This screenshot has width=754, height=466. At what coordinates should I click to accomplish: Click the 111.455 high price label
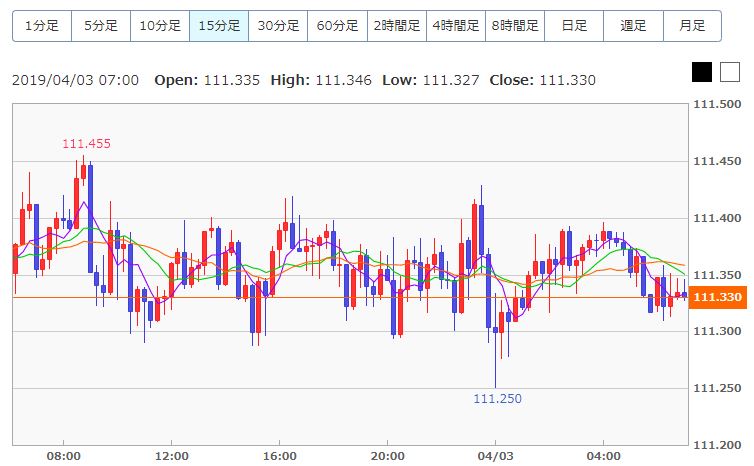[x=87, y=143]
